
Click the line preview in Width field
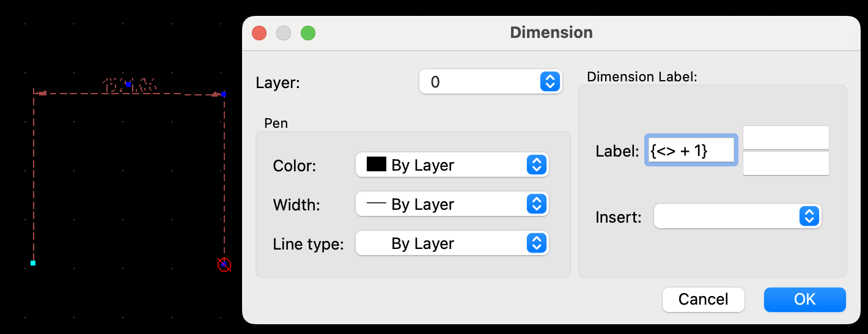point(376,204)
